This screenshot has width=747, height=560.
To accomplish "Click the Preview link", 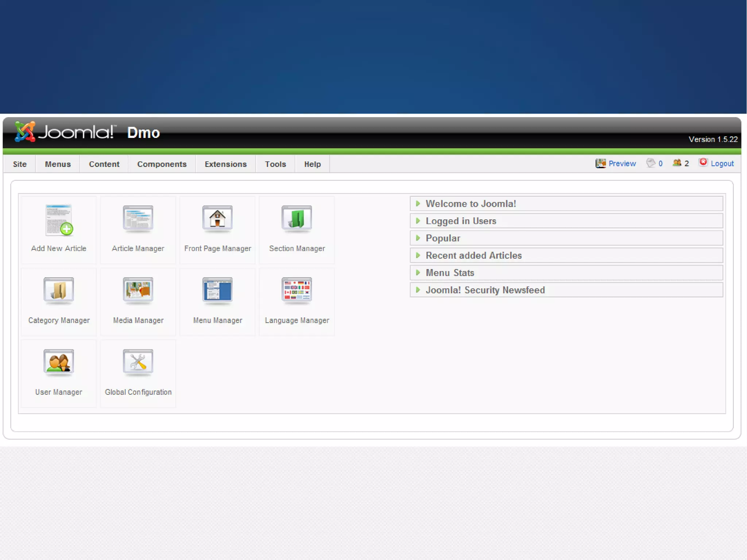I will (x=622, y=163).
